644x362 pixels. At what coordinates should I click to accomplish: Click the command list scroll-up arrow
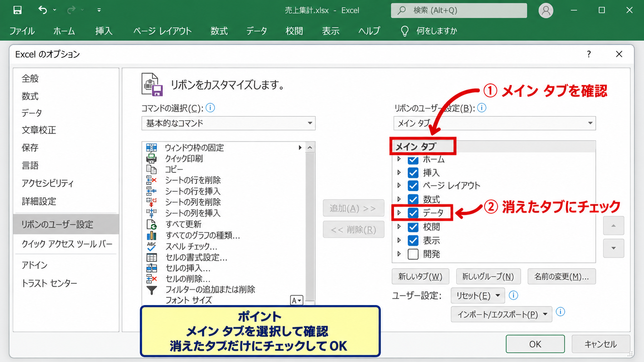coord(310,147)
